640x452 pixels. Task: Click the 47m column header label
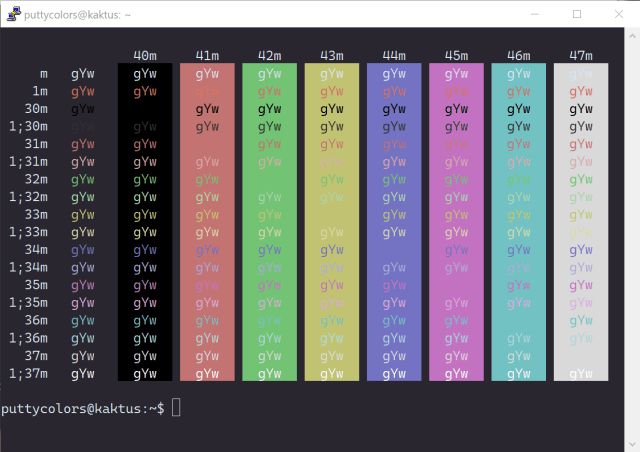pyautogui.click(x=580, y=55)
